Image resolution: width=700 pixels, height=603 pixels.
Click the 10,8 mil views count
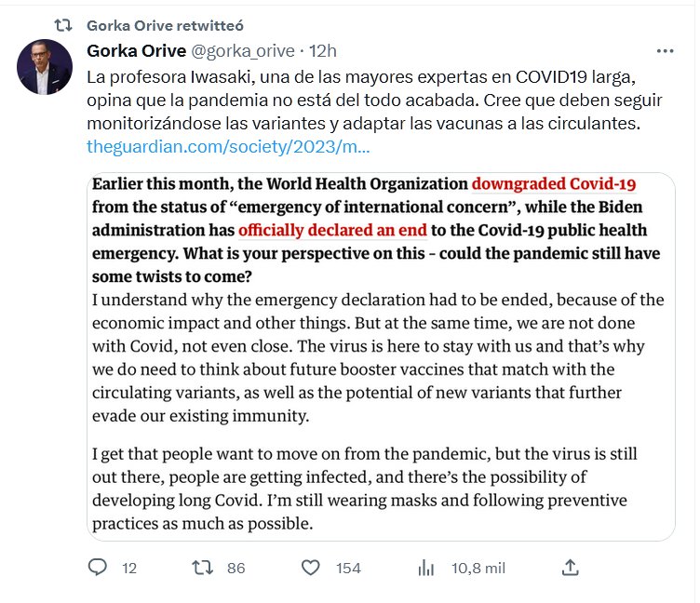click(x=478, y=568)
